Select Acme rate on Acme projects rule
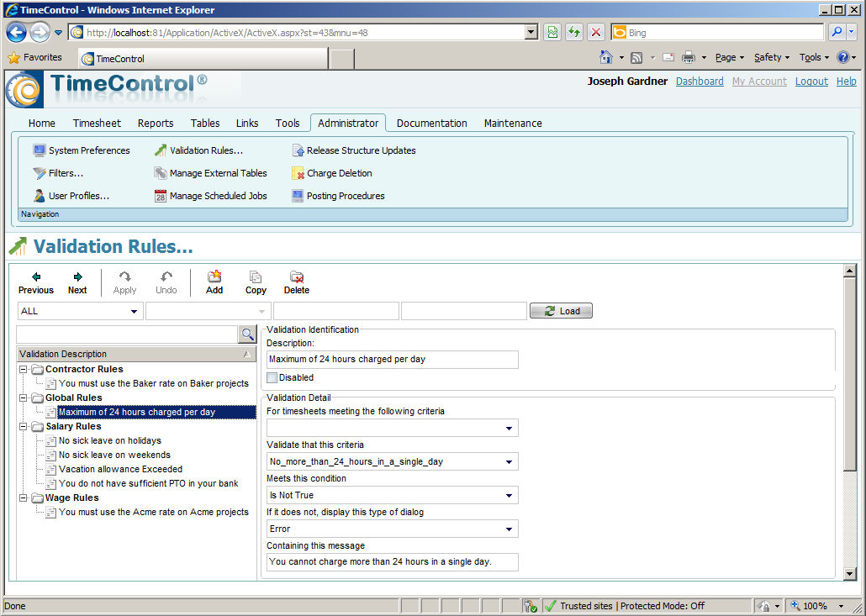 154,513
